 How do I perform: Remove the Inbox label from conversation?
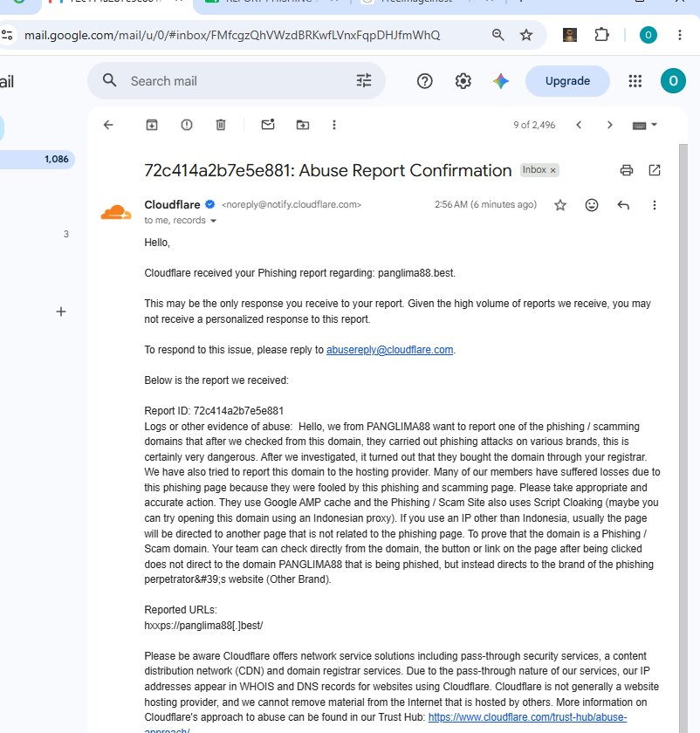click(552, 170)
